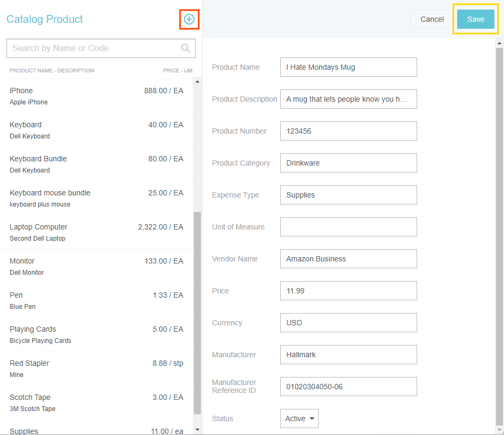Select the Red Stapler product
The height and width of the screenshot is (435, 504).
click(x=96, y=368)
